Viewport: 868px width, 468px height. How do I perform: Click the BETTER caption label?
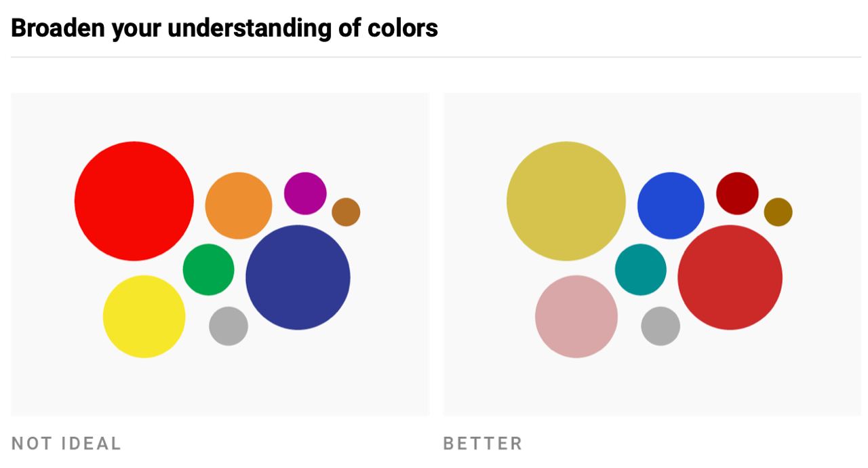click(x=483, y=444)
